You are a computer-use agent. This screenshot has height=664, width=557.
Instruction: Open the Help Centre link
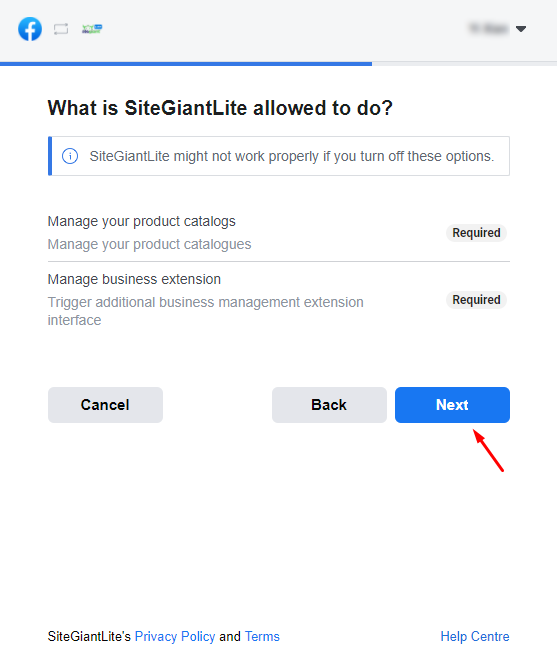click(475, 636)
